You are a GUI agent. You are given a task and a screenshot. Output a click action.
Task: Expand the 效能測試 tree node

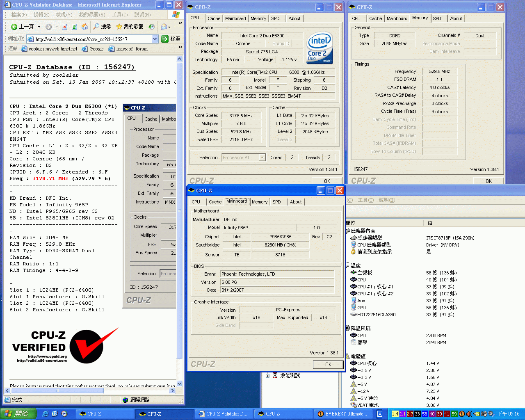pyautogui.click(x=267, y=376)
